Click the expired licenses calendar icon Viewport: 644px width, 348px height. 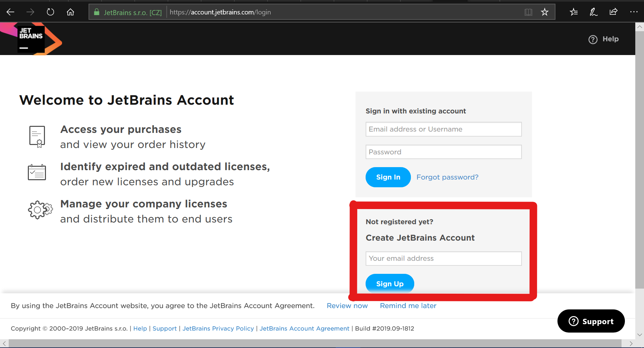pyautogui.click(x=37, y=172)
